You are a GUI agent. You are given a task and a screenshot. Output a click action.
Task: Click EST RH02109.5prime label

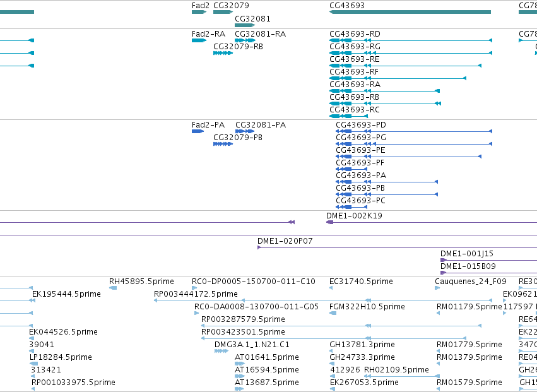point(396,371)
